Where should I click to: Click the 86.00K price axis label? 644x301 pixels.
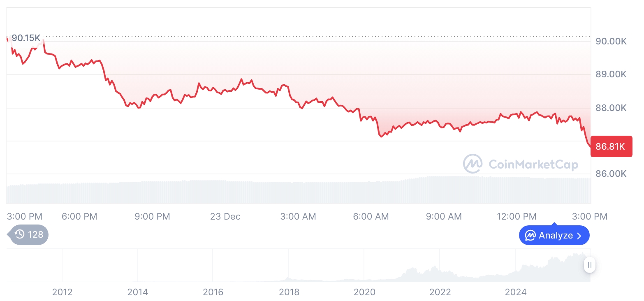(x=611, y=174)
